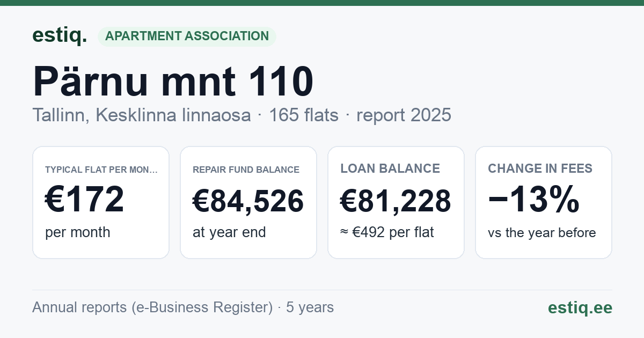Screen dimensions: 644x338
Task: Click the Repair Fund Balance label
Action: pyautogui.click(x=246, y=170)
